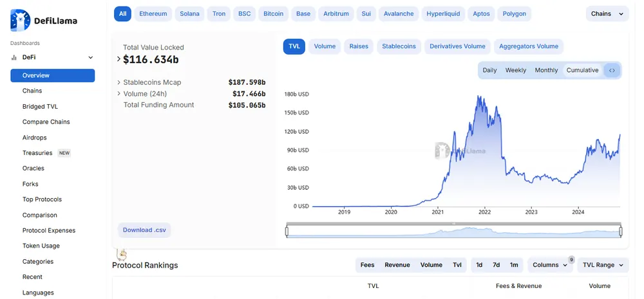The image size is (644, 299).
Task: Switch chart grouping to Cumulative
Action: click(x=582, y=70)
